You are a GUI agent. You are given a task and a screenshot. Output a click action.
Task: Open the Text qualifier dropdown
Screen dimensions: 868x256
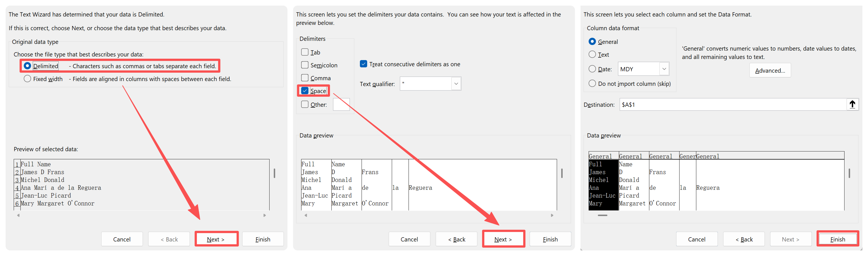(x=456, y=84)
